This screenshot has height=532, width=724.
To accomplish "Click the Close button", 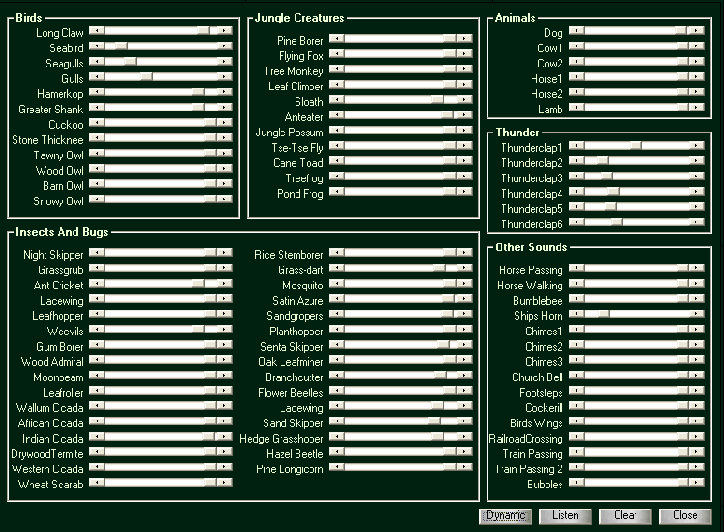I will (685, 516).
